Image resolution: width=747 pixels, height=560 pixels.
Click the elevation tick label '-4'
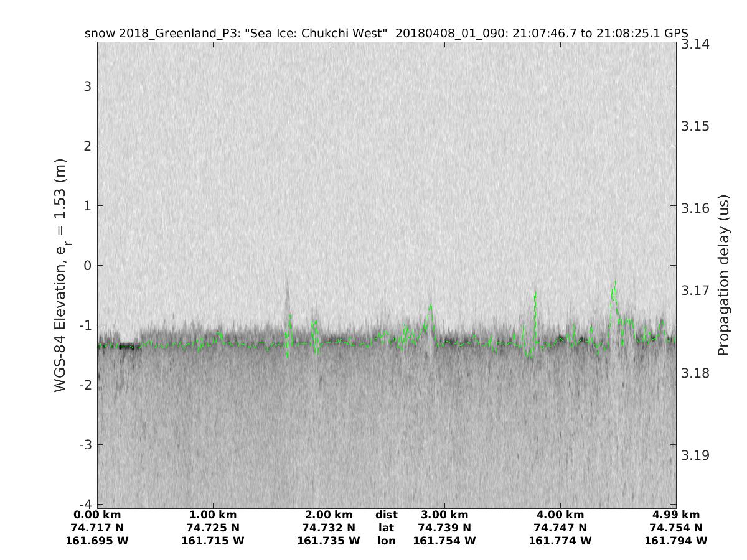tap(85, 503)
